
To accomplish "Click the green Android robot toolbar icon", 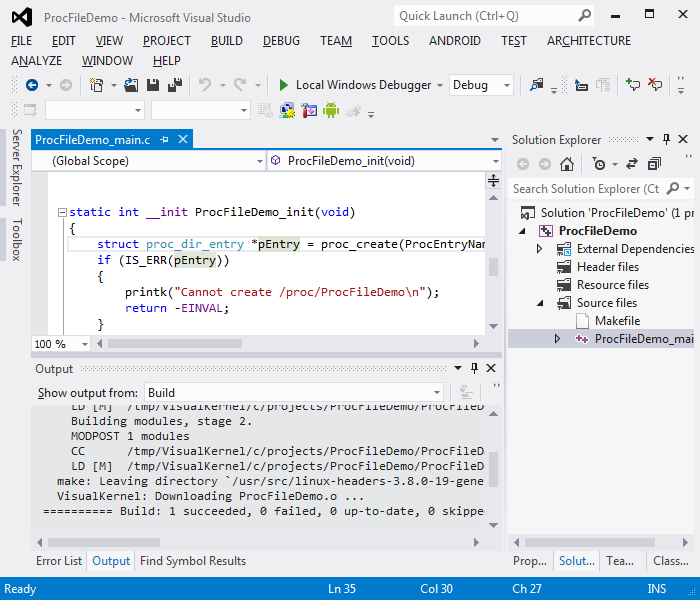I will coord(331,110).
